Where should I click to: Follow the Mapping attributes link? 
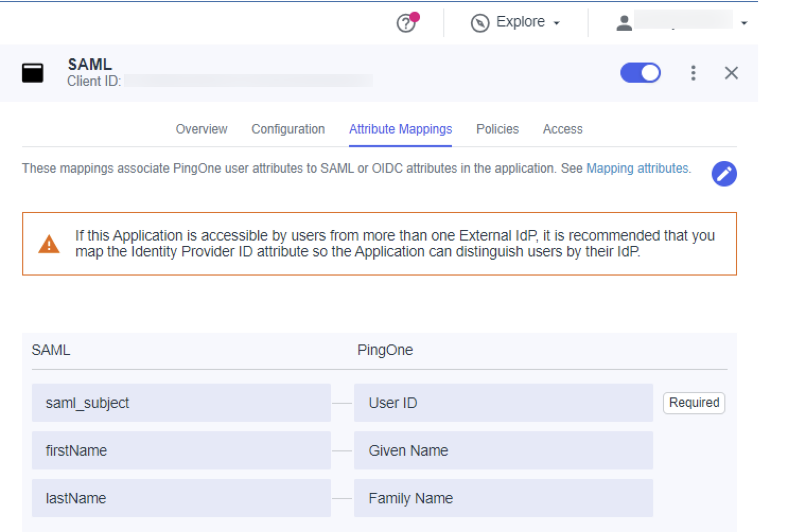[x=637, y=169]
